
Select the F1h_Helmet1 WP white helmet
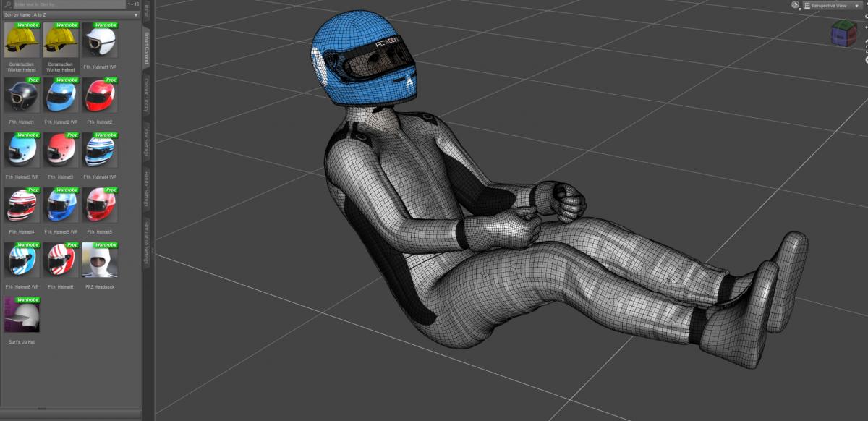pos(100,41)
